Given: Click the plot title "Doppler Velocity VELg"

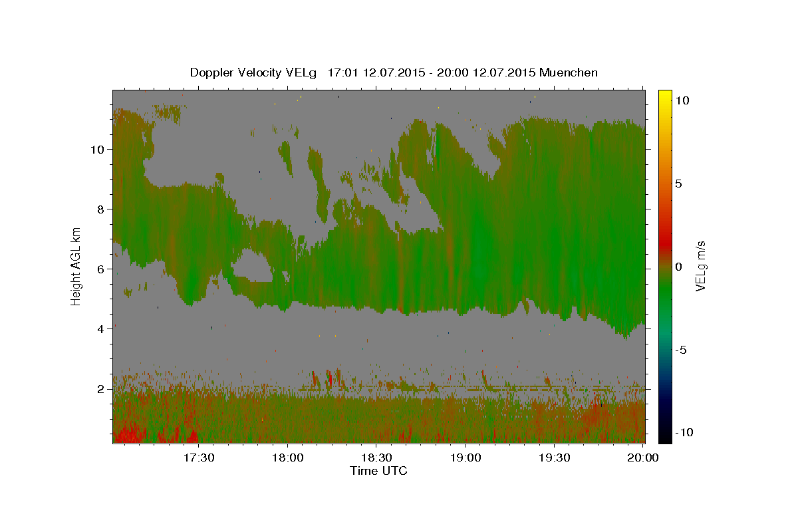Looking at the screenshot, I should (x=253, y=72).
